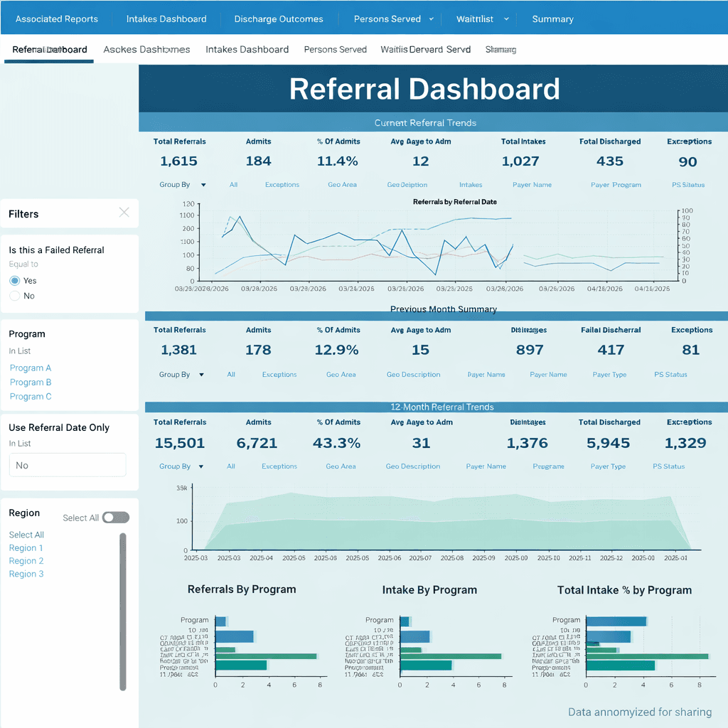Open Intakes Dashboard in the top blue bar
The height and width of the screenshot is (728, 728).
point(166,19)
